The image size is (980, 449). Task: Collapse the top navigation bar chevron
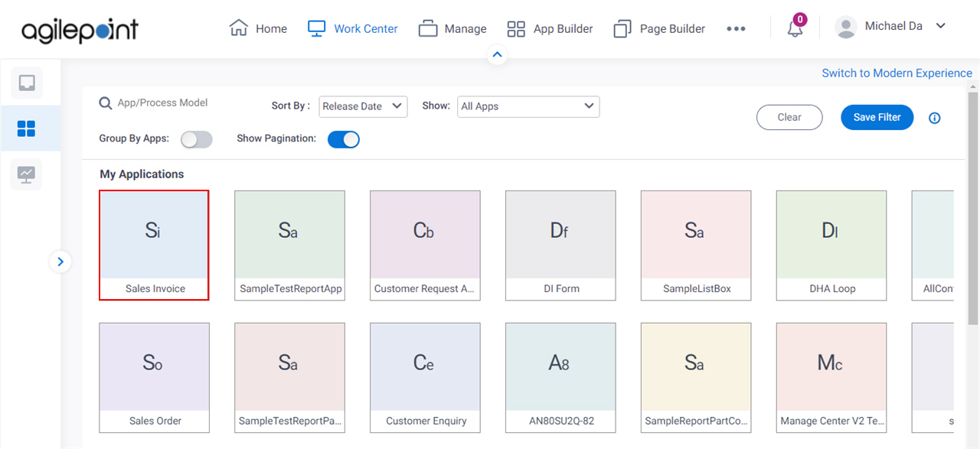point(498,54)
